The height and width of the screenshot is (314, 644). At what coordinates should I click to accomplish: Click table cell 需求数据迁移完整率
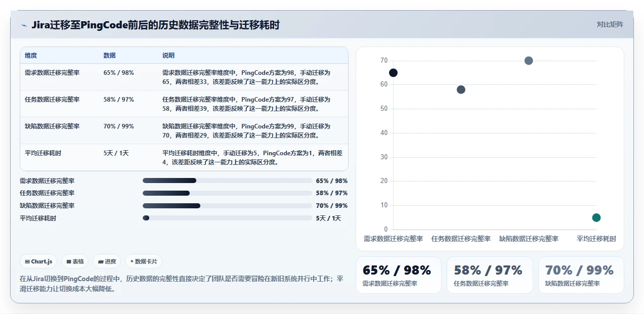[x=52, y=73]
